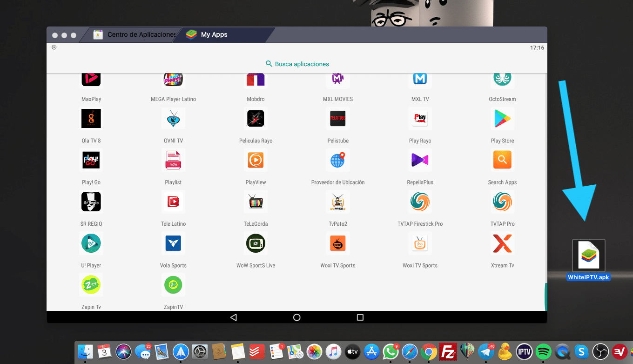633x364 pixels.
Task: Open Search Apps
Action: pyautogui.click(x=502, y=160)
